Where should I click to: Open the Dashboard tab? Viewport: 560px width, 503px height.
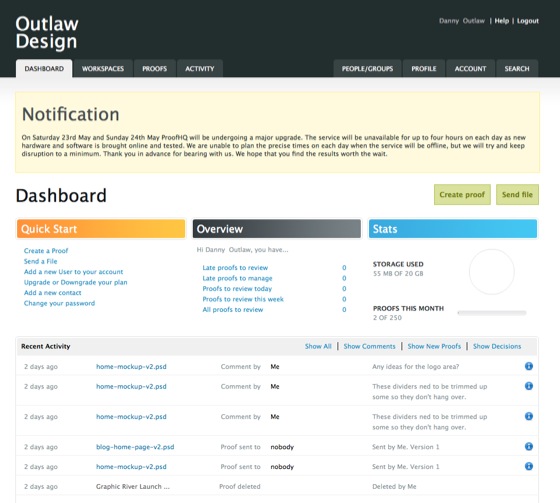tap(44, 69)
